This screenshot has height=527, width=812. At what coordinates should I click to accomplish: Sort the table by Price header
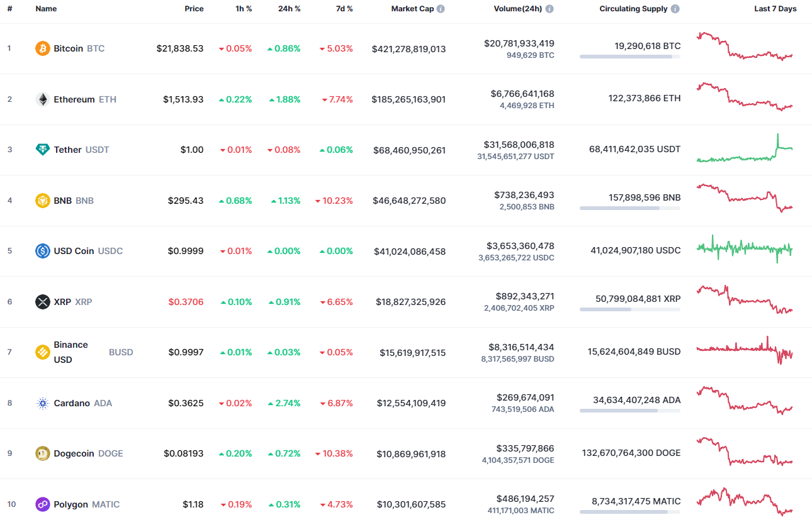click(194, 8)
